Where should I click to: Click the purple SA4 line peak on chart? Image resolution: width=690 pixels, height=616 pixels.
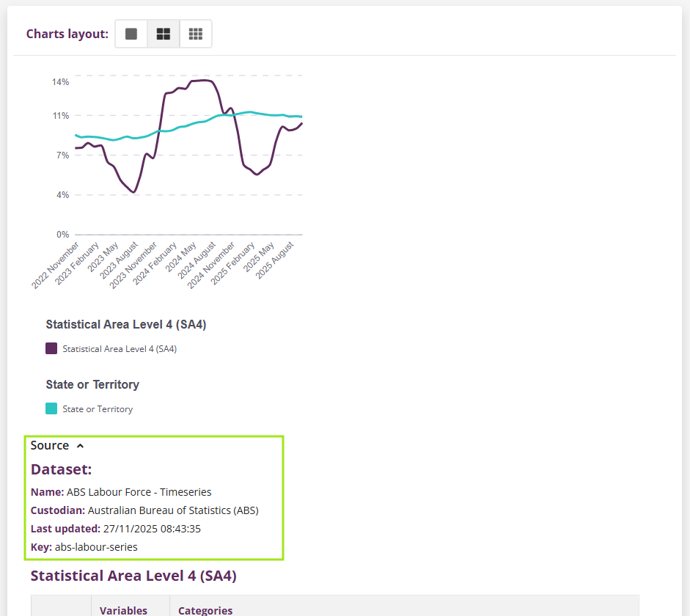pos(202,80)
